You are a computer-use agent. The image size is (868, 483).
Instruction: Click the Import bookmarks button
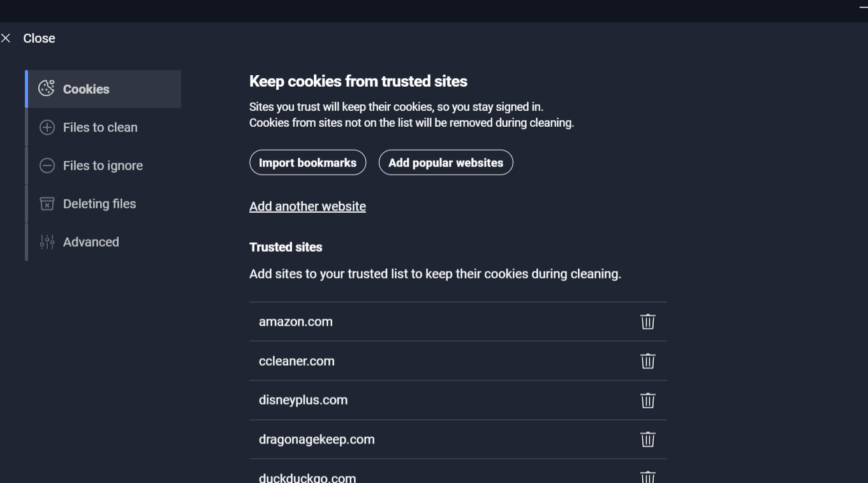click(307, 162)
